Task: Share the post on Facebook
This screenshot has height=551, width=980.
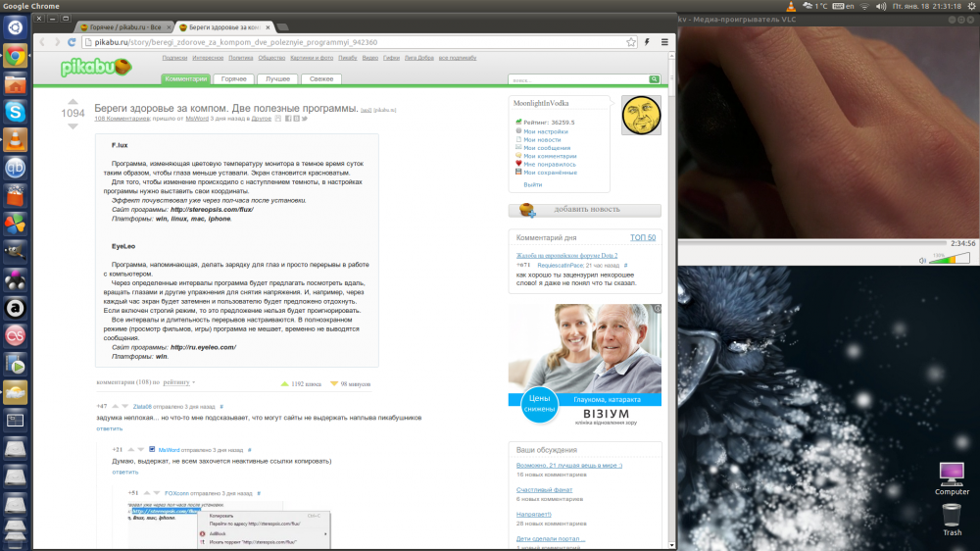Action: pos(288,119)
